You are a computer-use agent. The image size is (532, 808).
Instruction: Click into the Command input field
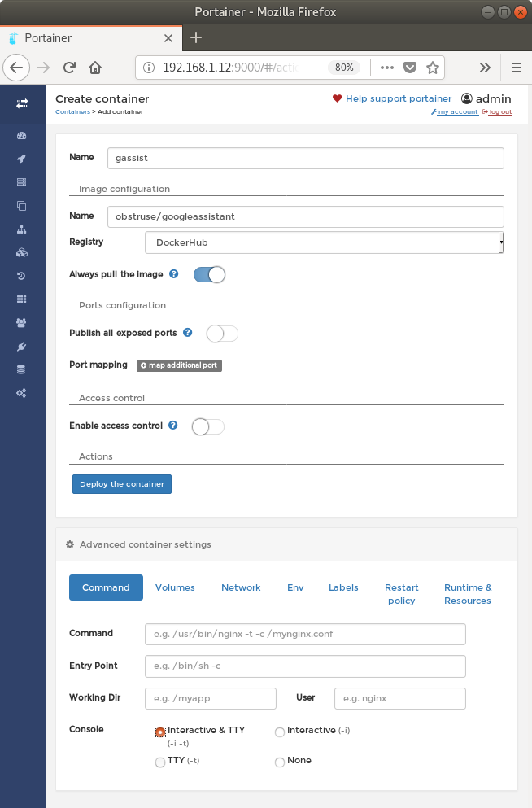click(x=305, y=634)
